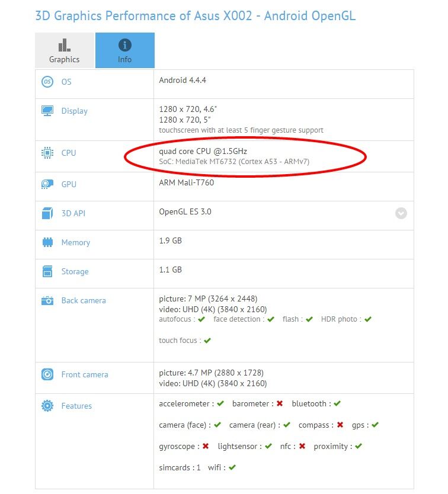Screen dimensions: 448x494
Task: Switch to the Graphics tab
Action: coord(65,50)
